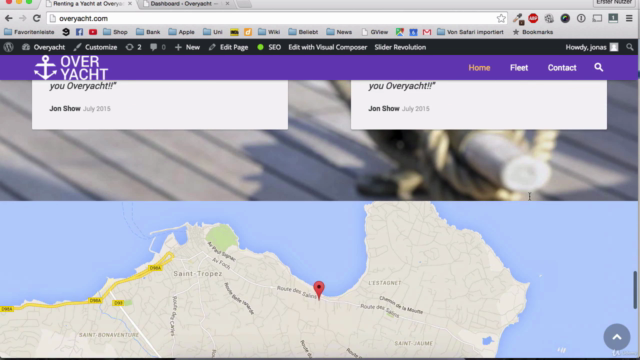This screenshot has width=640, height=360.
Task: Click Customize in the admin bar
Action: pyautogui.click(x=96, y=47)
